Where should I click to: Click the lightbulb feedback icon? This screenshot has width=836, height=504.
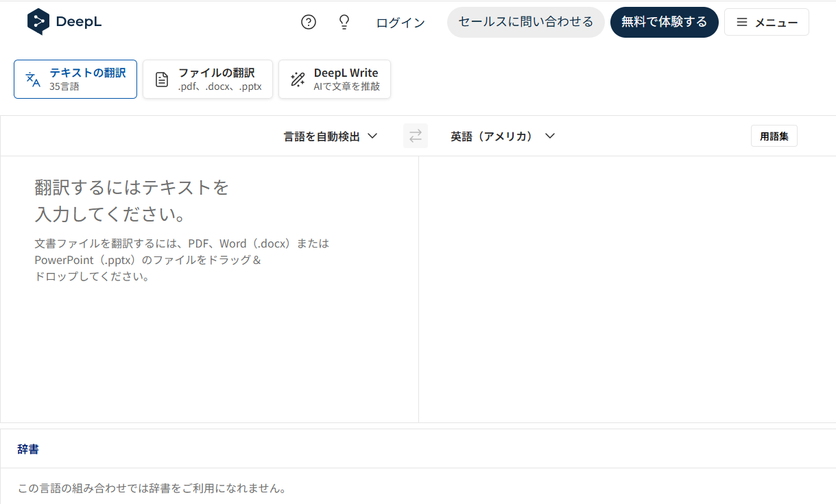coord(344,21)
